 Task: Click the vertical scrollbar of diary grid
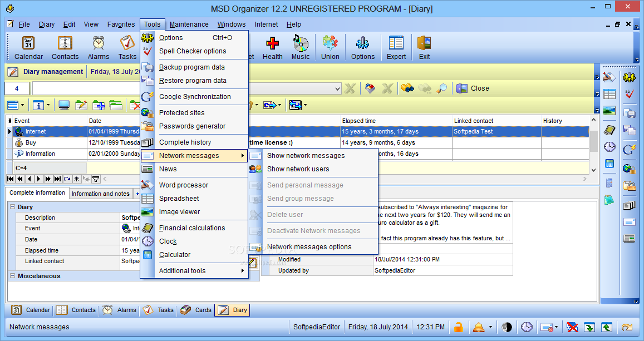[593, 145]
